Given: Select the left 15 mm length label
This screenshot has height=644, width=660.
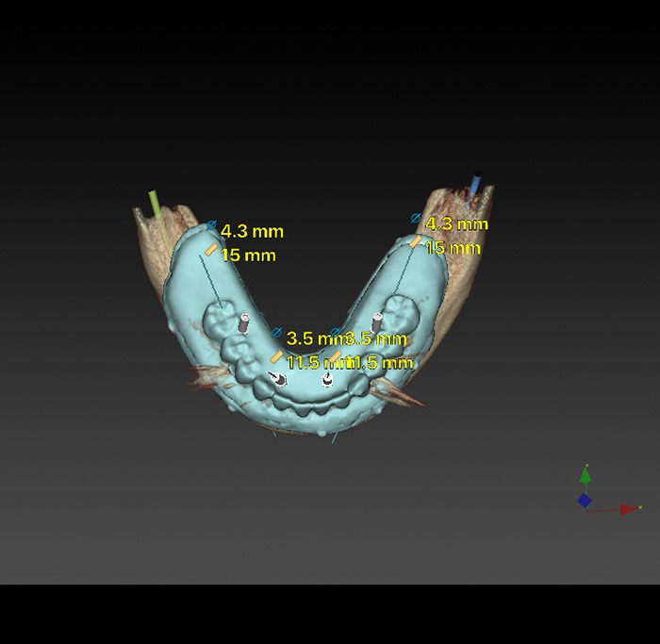Looking at the screenshot, I should pos(248,255).
